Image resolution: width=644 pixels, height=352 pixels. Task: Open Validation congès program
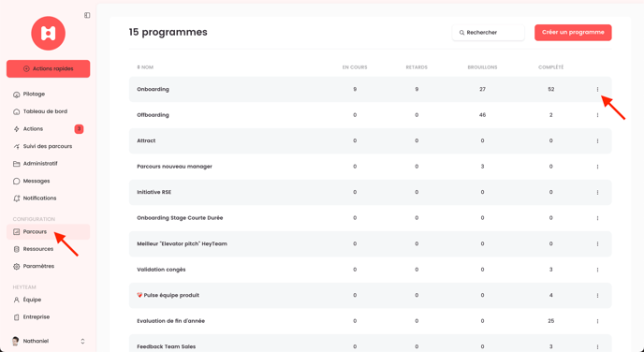coord(161,270)
